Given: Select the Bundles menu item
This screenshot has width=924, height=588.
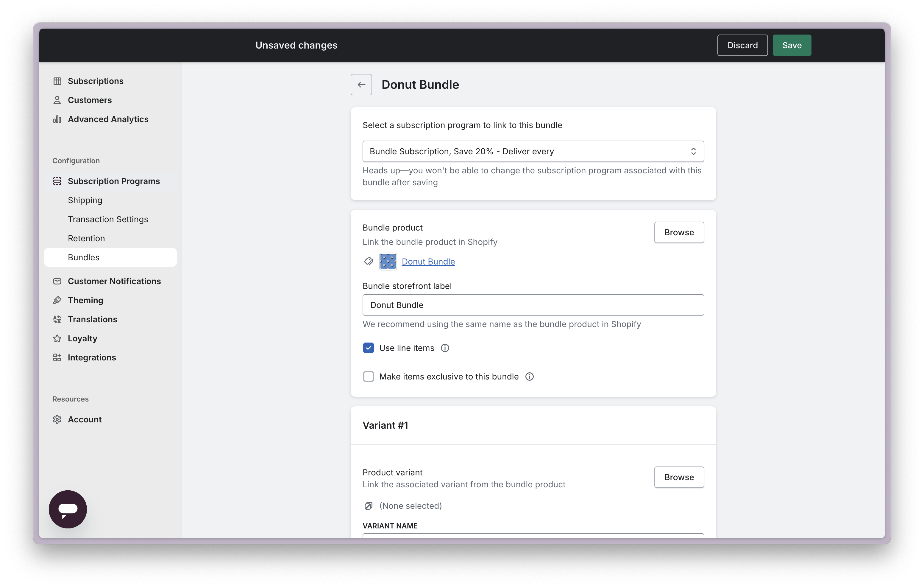Looking at the screenshot, I should (110, 257).
